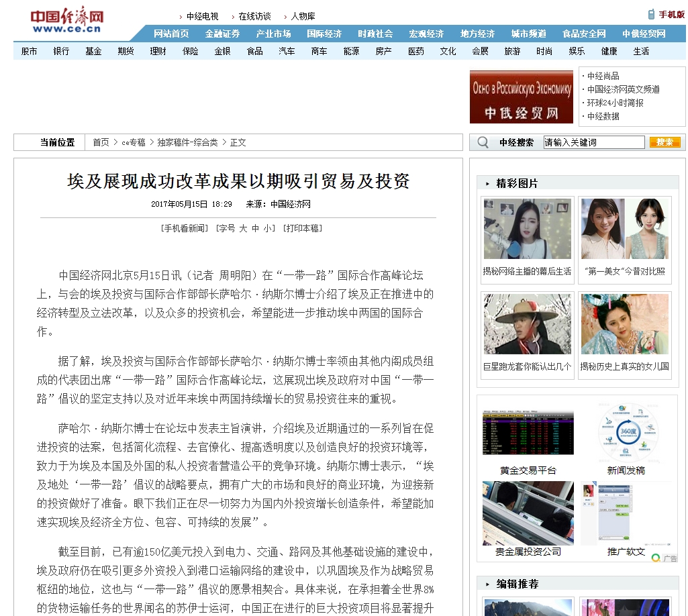Click the 打印本稿 link
This screenshot has height=616, width=688.
click(x=303, y=228)
